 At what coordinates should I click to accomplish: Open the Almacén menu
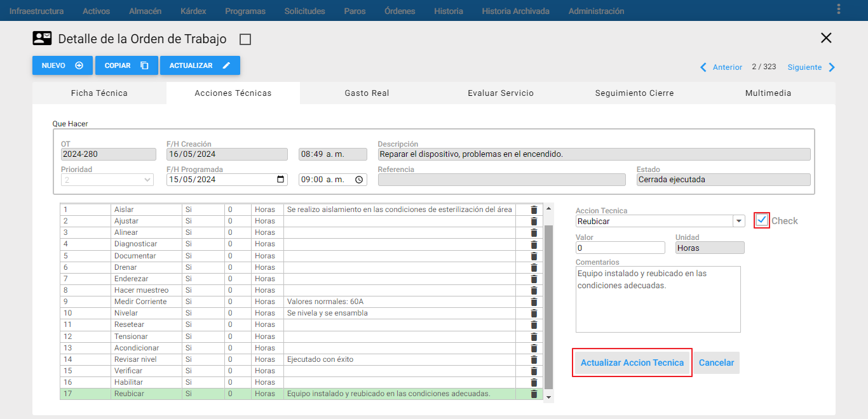145,11
